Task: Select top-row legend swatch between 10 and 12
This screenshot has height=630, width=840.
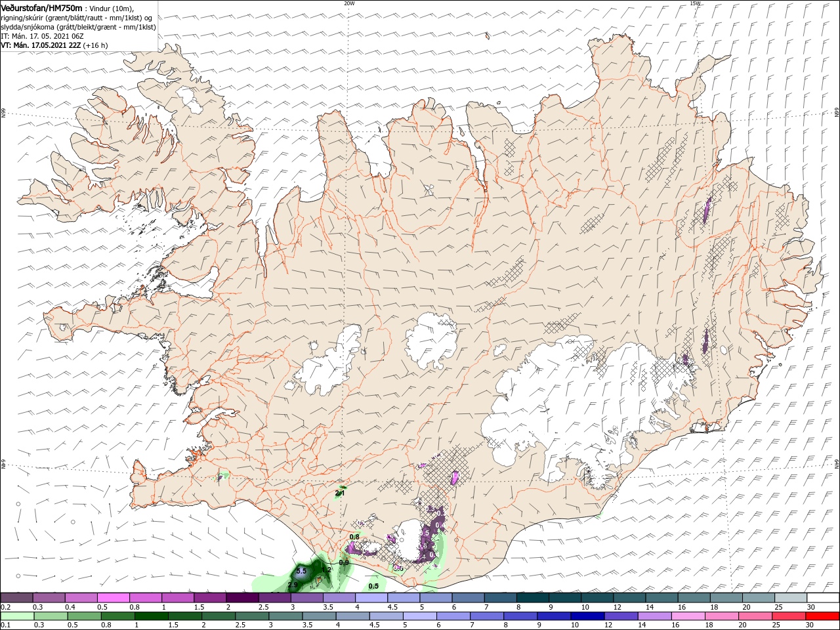Action: click(x=597, y=598)
